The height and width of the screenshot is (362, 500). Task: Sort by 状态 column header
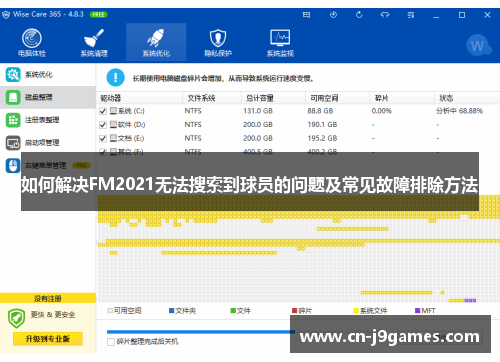pos(467,98)
